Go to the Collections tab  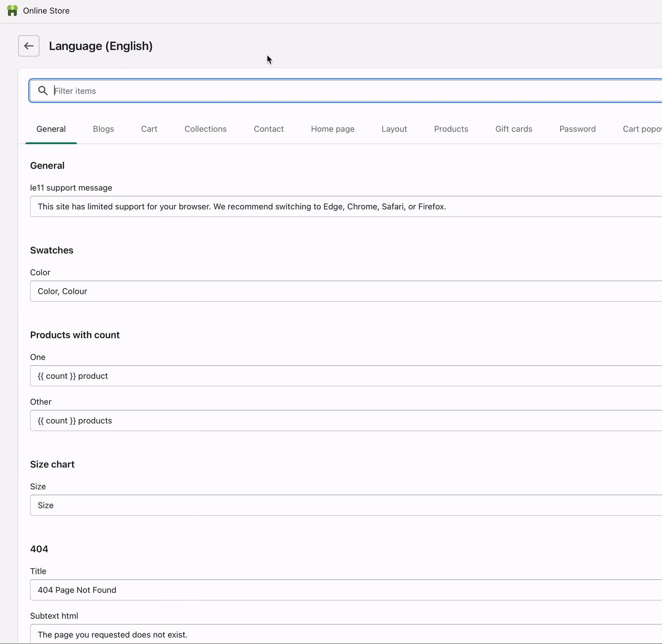[x=206, y=129]
